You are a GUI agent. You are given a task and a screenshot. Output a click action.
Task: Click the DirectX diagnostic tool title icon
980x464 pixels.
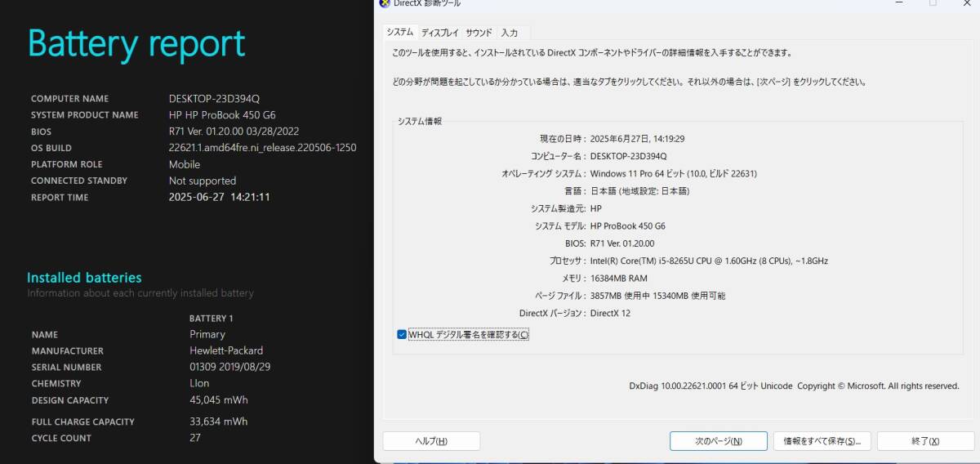[x=385, y=4]
